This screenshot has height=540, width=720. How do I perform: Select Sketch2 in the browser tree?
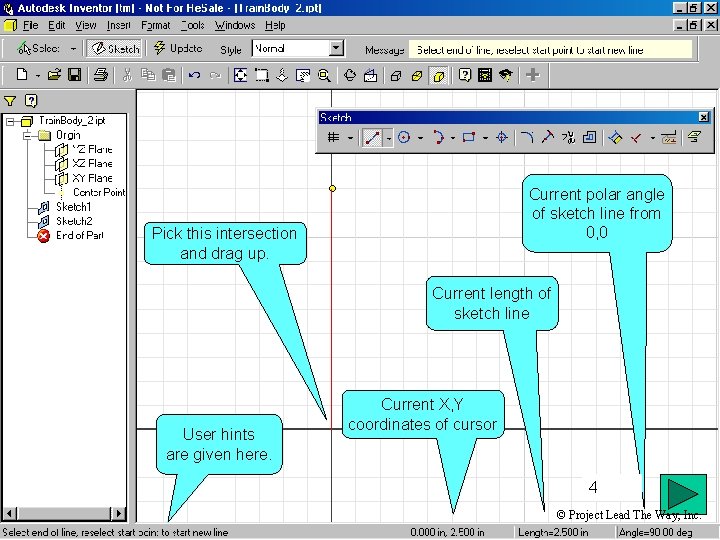click(x=73, y=221)
